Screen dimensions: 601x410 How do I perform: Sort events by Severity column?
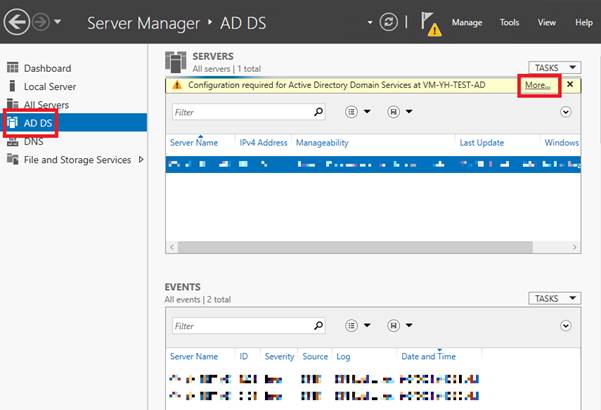click(279, 356)
